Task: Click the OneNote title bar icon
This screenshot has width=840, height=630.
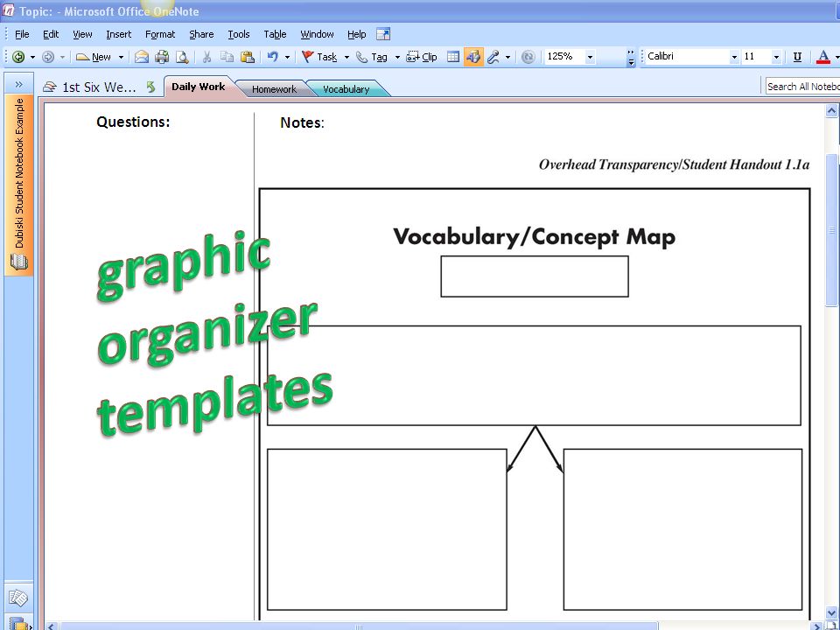Action: (9, 10)
